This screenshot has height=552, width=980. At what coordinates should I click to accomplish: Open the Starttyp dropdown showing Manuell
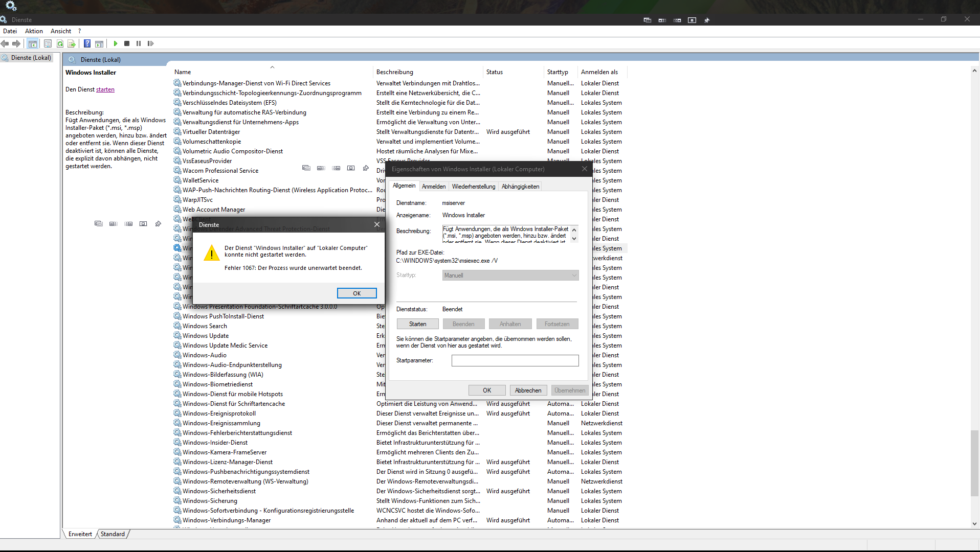click(510, 275)
